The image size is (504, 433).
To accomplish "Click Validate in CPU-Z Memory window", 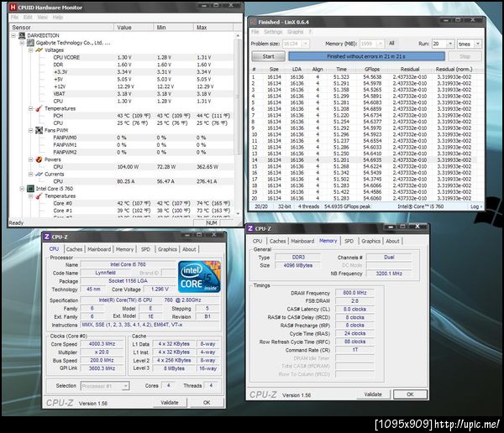I will tap(373, 394).
